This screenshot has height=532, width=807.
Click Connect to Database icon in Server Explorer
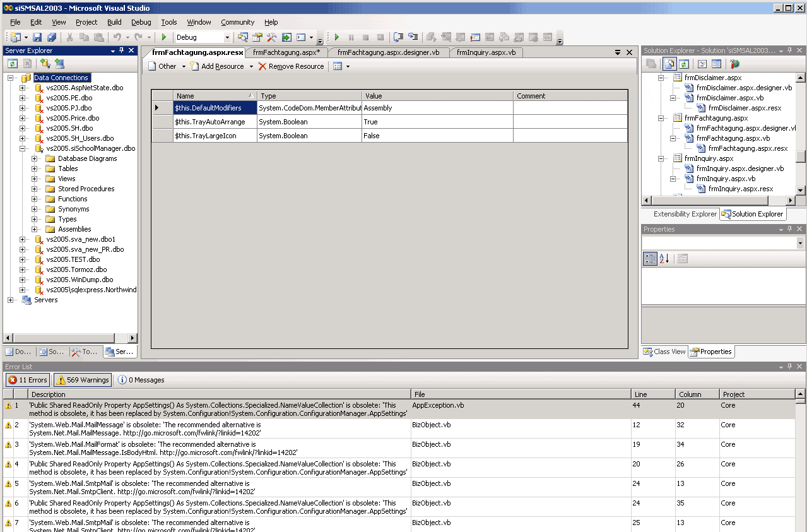(45, 64)
